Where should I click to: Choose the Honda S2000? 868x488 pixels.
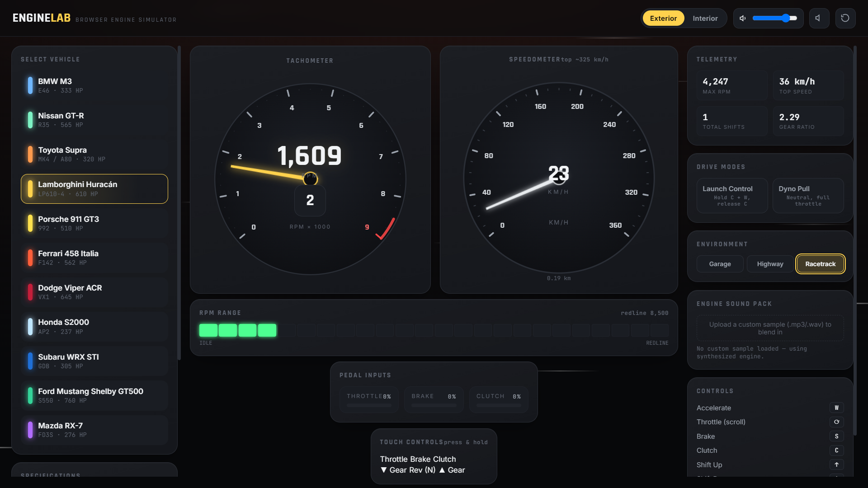point(94,327)
